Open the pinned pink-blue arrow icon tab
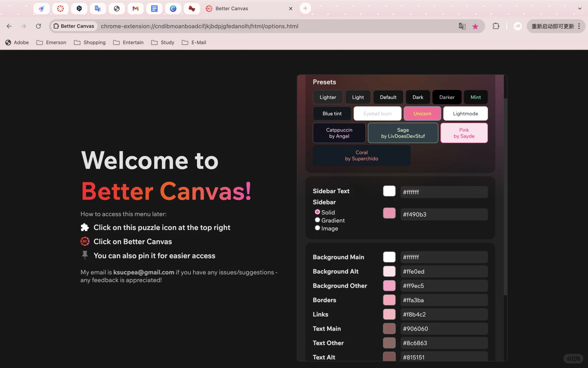Viewport: 588px width, 368px height. point(42,9)
